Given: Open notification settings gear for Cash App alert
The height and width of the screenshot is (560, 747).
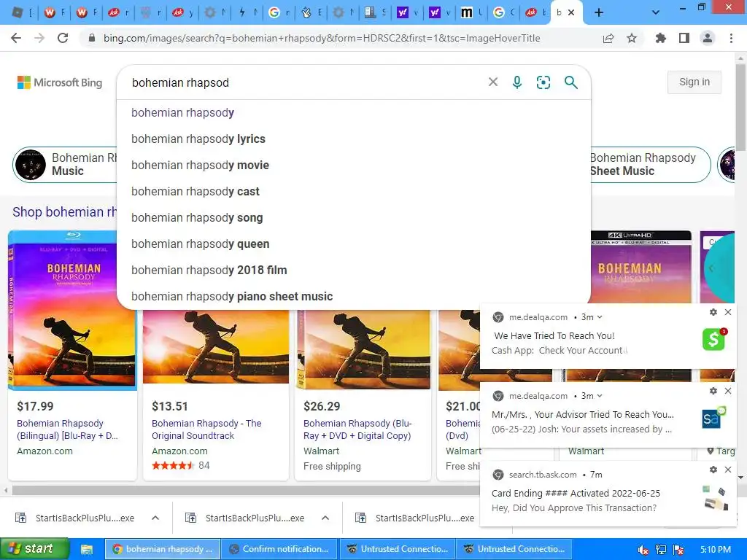Looking at the screenshot, I should pos(713,312).
